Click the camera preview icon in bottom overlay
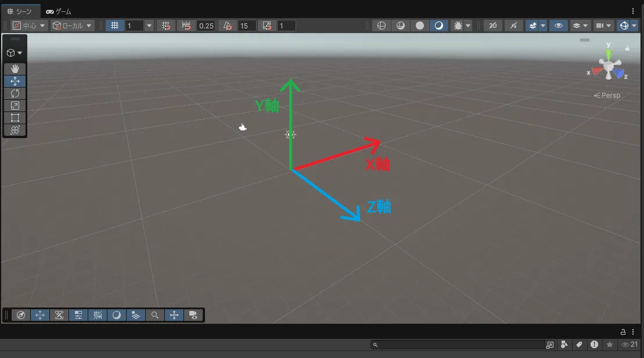The height and width of the screenshot is (358, 644). [193, 315]
